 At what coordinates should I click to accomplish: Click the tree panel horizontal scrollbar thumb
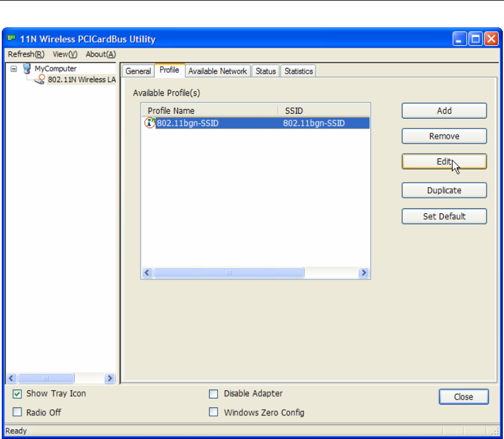pyautogui.click(x=46, y=378)
